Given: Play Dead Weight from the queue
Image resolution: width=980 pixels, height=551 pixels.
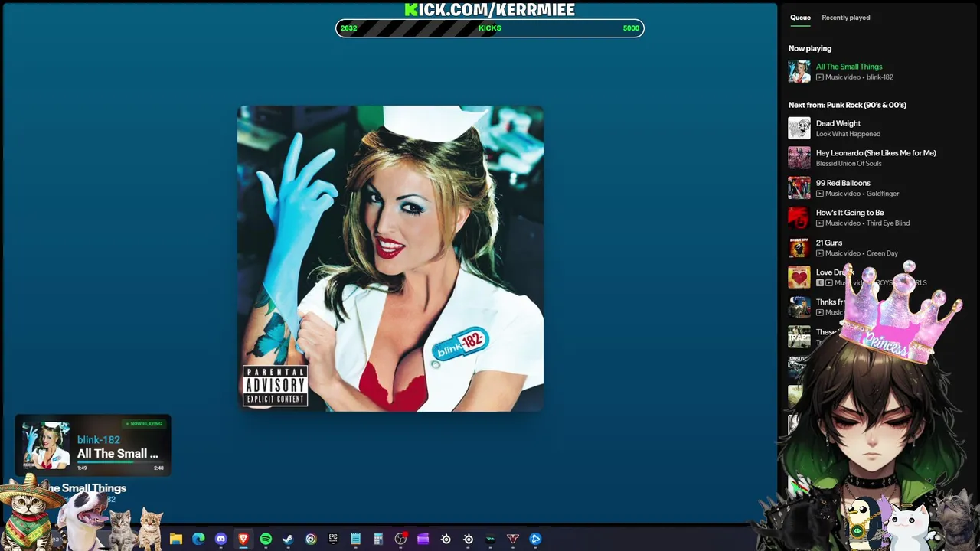Looking at the screenshot, I should click(x=838, y=123).
